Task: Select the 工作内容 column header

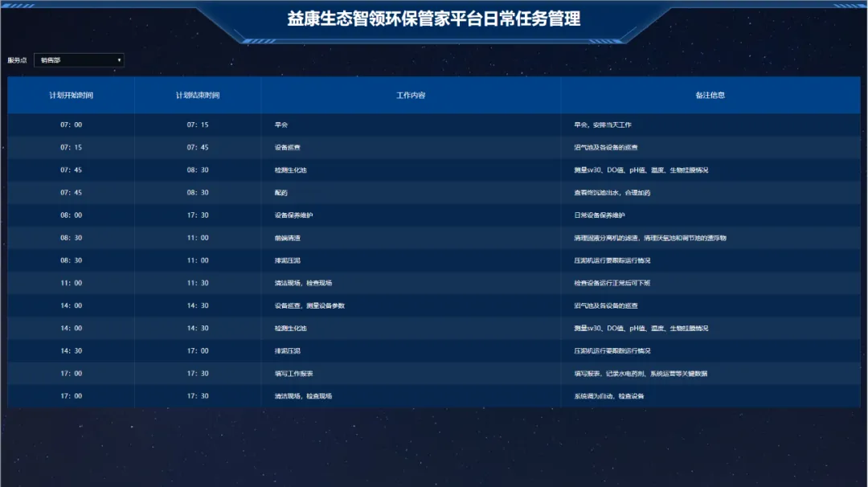Action: 411,96
